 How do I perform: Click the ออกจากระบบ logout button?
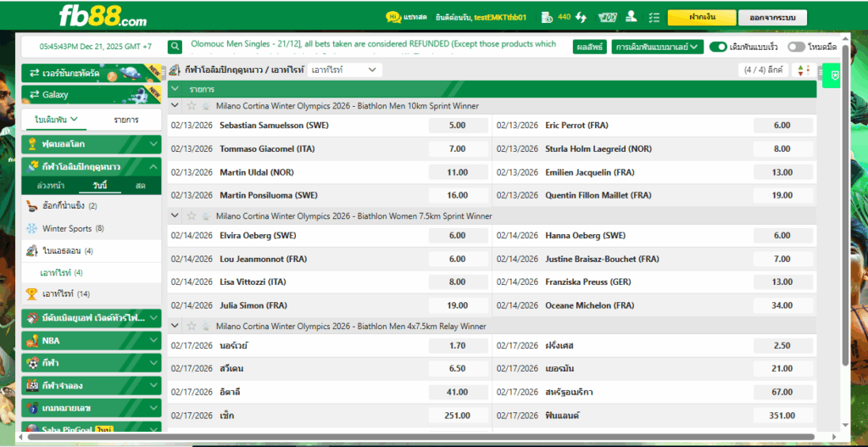(x=772, y=17)
